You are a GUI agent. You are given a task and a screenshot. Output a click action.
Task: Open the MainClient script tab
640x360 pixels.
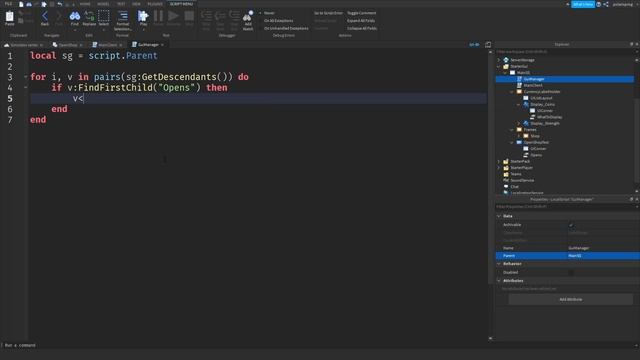pos(107,44)
